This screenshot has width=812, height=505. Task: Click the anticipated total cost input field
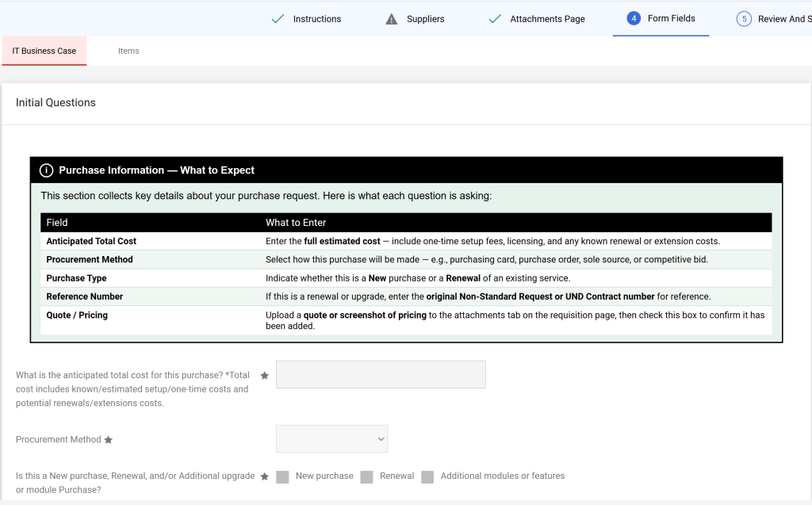click(381, 374)
